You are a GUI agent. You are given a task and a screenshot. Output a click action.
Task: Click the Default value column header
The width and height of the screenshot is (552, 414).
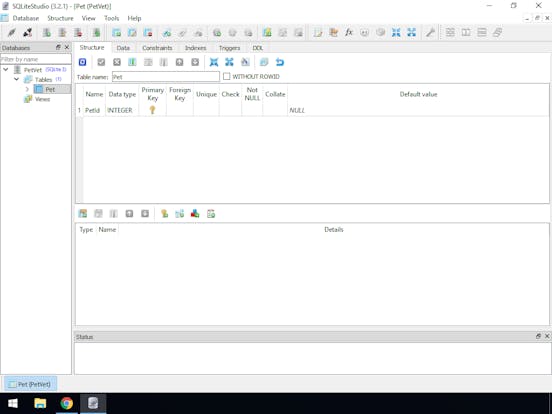coord(418,94)
